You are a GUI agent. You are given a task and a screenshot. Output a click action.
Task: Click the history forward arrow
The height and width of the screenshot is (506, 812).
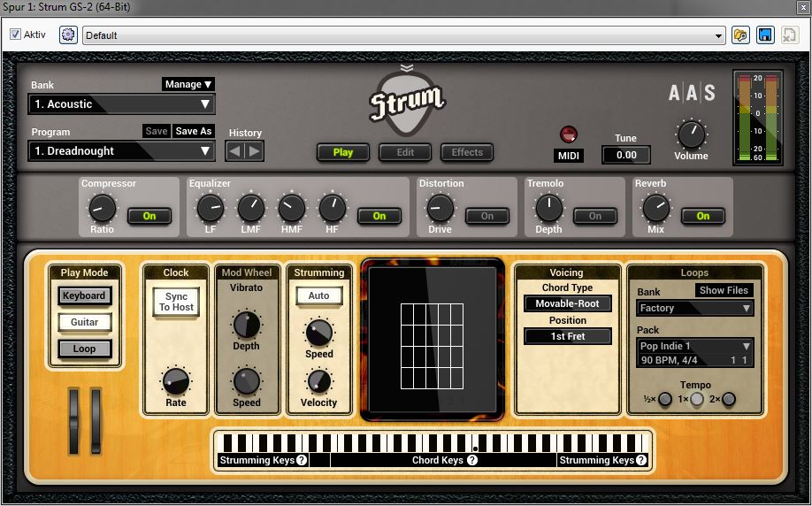click(254, 151)
